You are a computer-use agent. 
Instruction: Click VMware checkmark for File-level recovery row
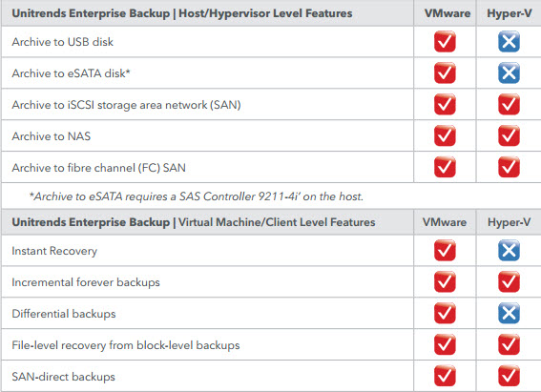click(445, 344)
